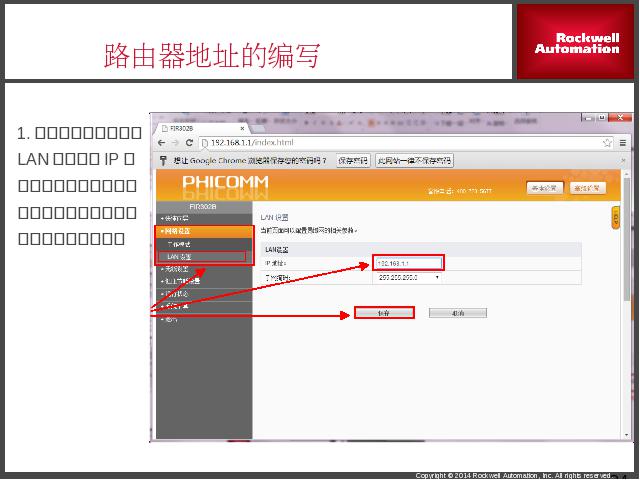Dismiss the save-password infobar with its X
Viewport: 640px width, 480px height.
[x=623, y=161]
